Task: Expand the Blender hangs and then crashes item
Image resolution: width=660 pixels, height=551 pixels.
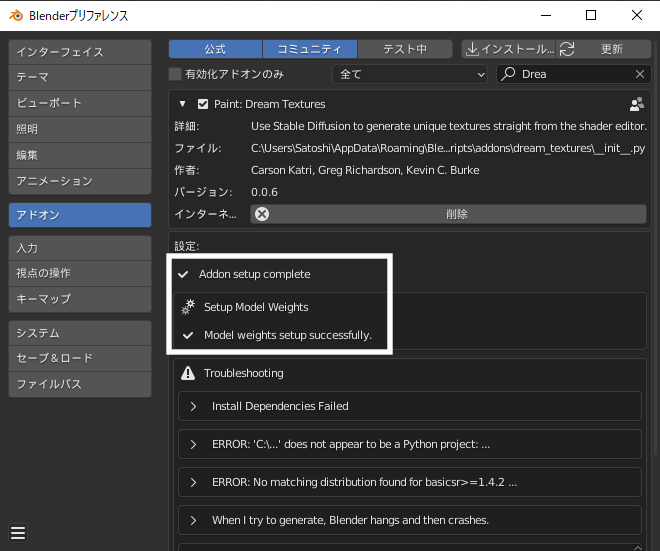Action: [410, 520]
